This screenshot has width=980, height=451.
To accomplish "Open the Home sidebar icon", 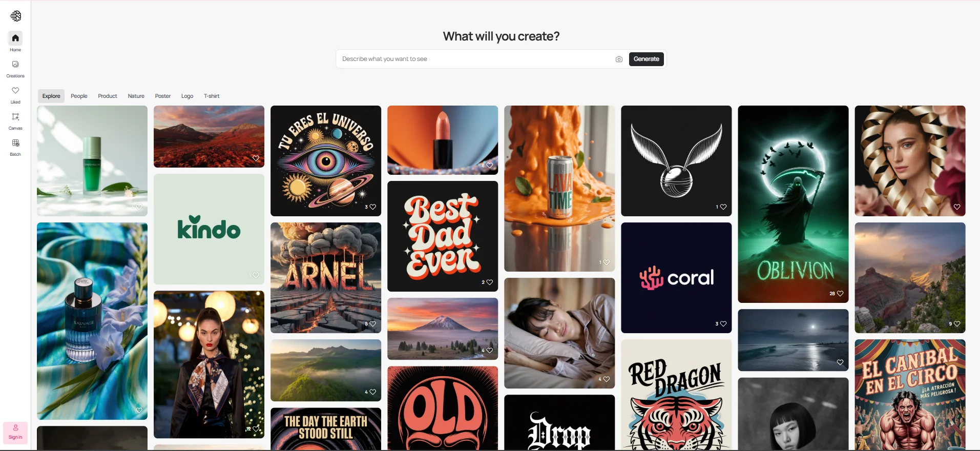I will coord(15,38).
